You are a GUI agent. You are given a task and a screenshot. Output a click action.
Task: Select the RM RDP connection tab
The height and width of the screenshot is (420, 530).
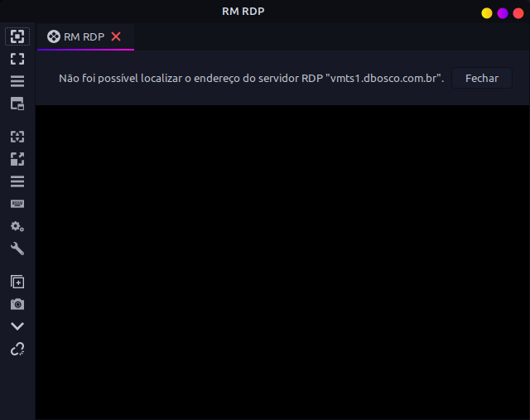pyautogui.click(x=85, y=36)
